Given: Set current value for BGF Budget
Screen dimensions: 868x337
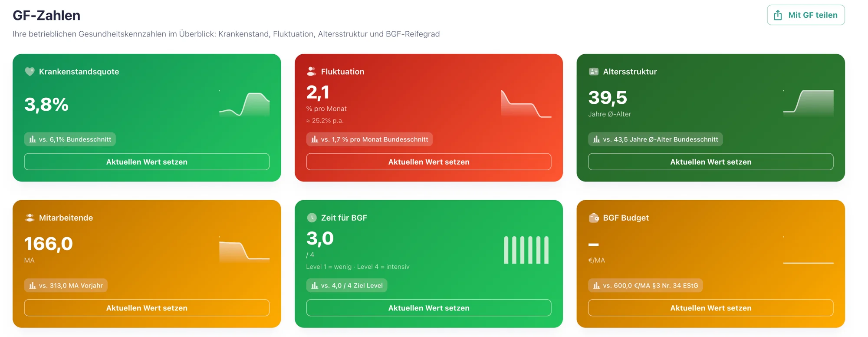Looking at the screenshot, I should [x=710, y=308].
